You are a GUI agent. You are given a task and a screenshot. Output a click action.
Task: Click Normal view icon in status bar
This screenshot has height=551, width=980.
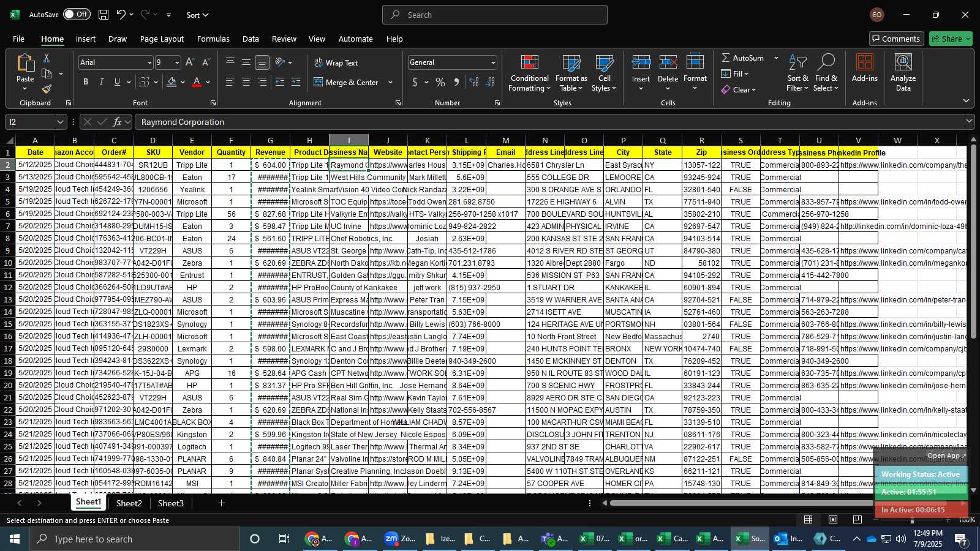(809, 519)
